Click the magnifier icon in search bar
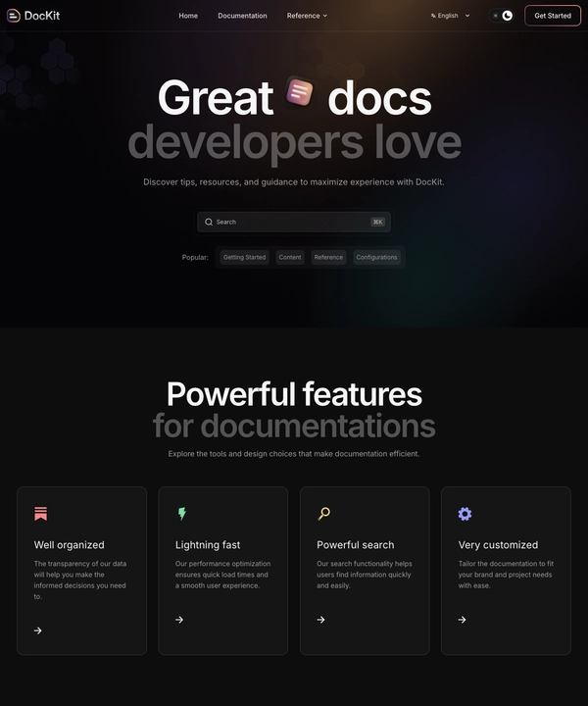The height and width of the screenshot is (706, 588). [x=209, y=222]
